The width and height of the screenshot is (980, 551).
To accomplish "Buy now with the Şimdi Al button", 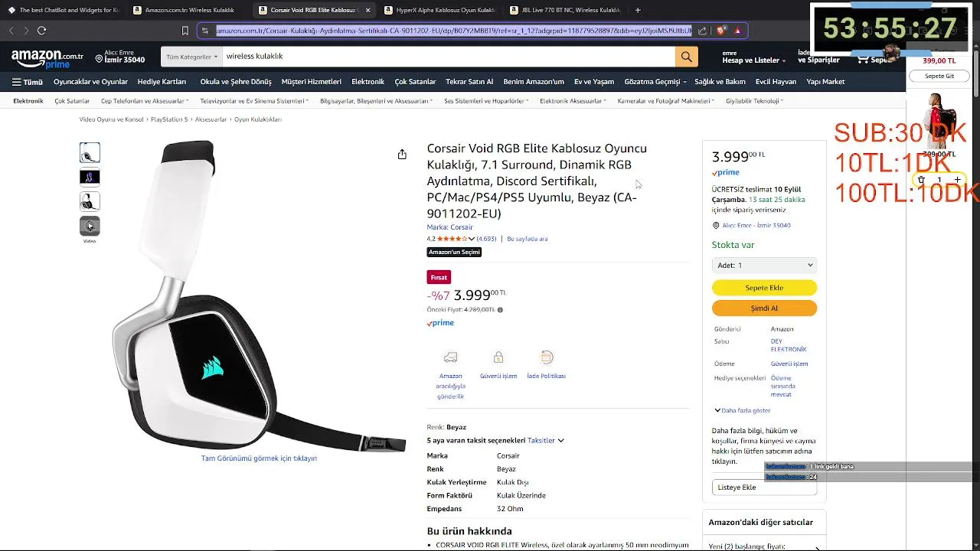I will [764, 308].
